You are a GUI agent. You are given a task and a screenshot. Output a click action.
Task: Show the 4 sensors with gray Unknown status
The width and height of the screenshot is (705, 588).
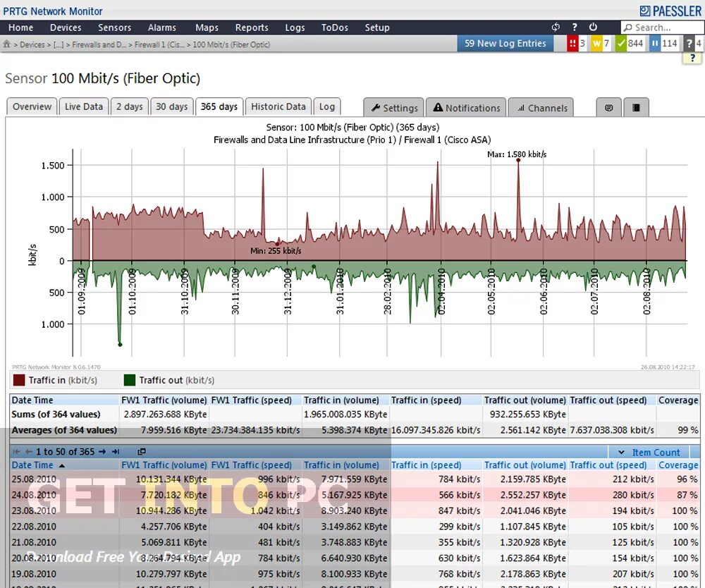click(x=693, y=44)
